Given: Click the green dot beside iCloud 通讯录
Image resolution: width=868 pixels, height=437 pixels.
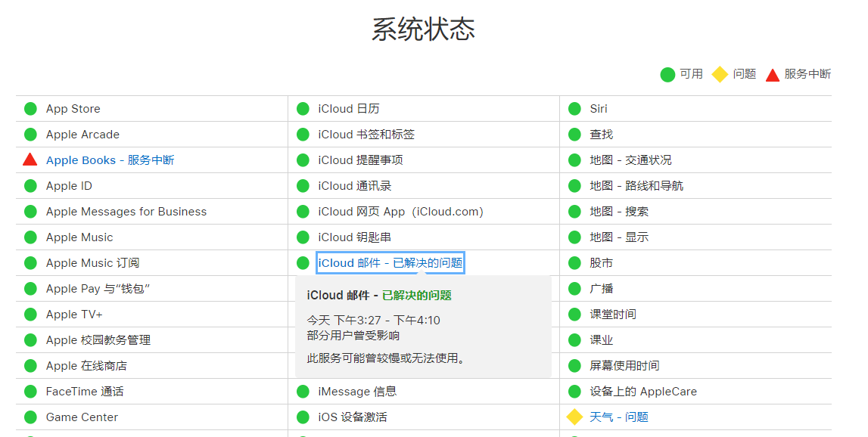Looking at the screenshot, I should pos(303,186).
